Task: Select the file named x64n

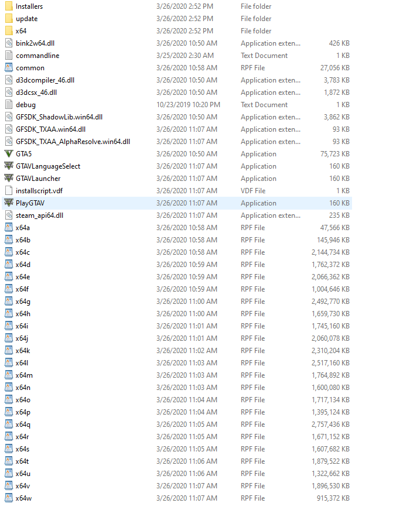Action: [x=23, y=388]
